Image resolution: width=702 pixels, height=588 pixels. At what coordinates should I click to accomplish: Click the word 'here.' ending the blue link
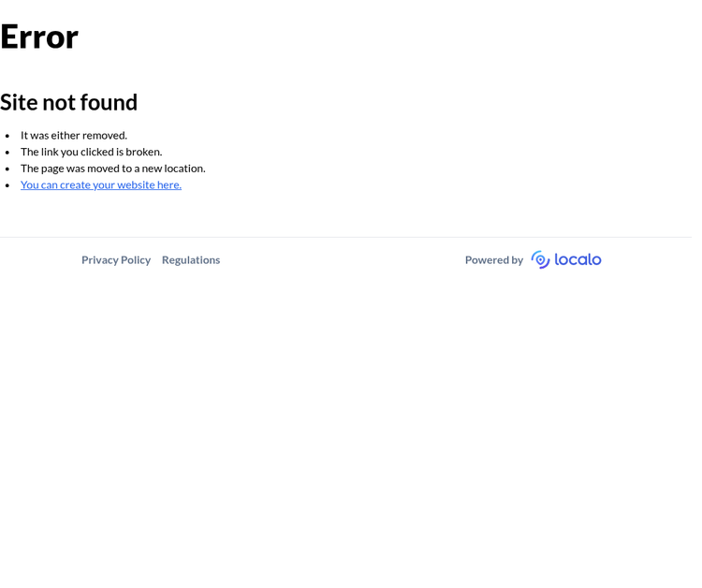pos(169,185)
